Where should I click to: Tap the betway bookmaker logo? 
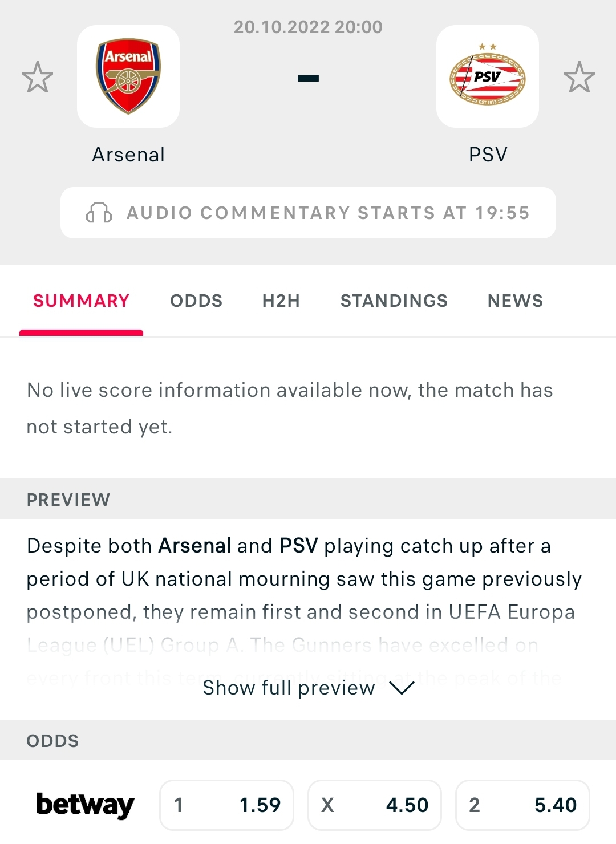pyautogui.click(x=85, y=805)
